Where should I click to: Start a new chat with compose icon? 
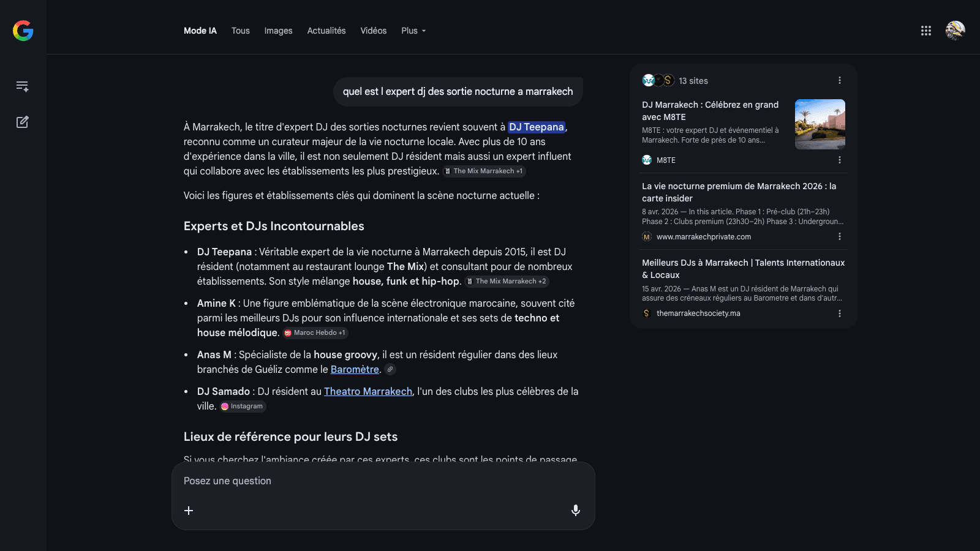coord(23,122)
